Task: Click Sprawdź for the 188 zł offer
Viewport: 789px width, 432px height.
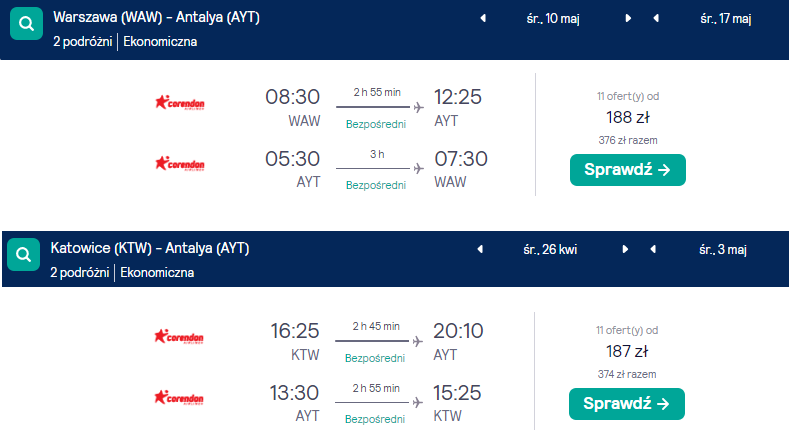Action: click(x=627, y=170)
